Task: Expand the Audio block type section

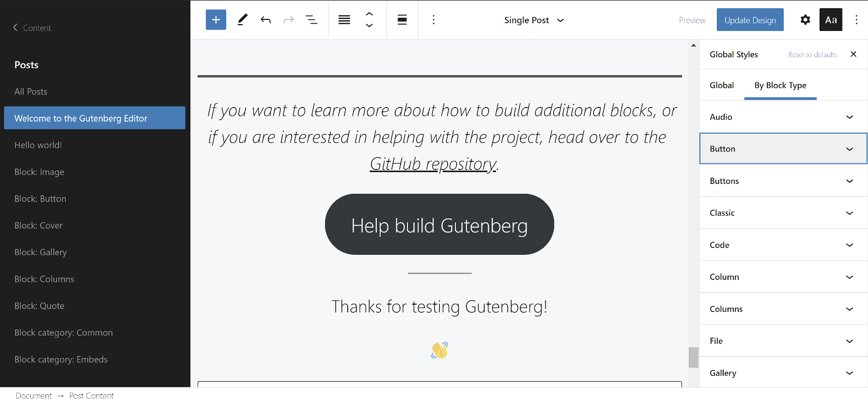Action: click(783, 117)
